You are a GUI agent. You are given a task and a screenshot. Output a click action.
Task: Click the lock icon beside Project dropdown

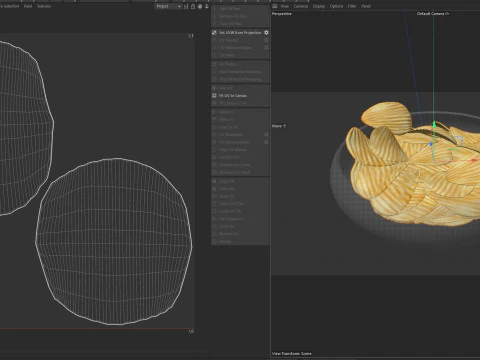(x=193, y=6)
